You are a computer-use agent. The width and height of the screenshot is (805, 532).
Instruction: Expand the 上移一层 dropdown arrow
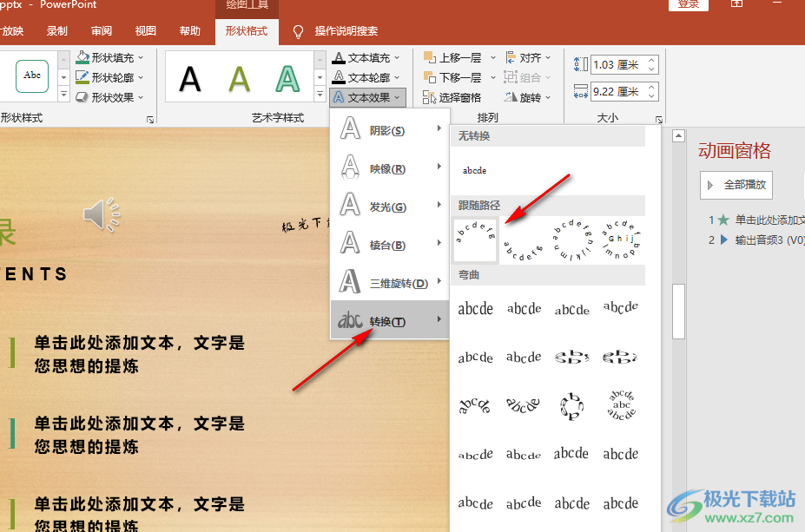coord(493,57)
